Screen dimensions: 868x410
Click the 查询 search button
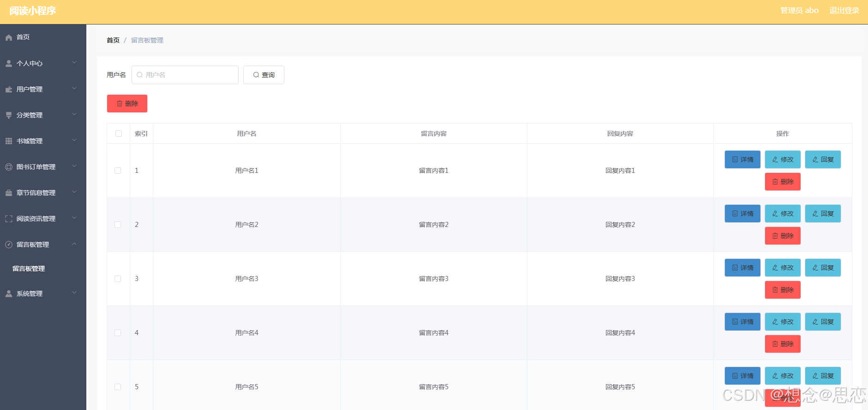click(x=264, y=75)
